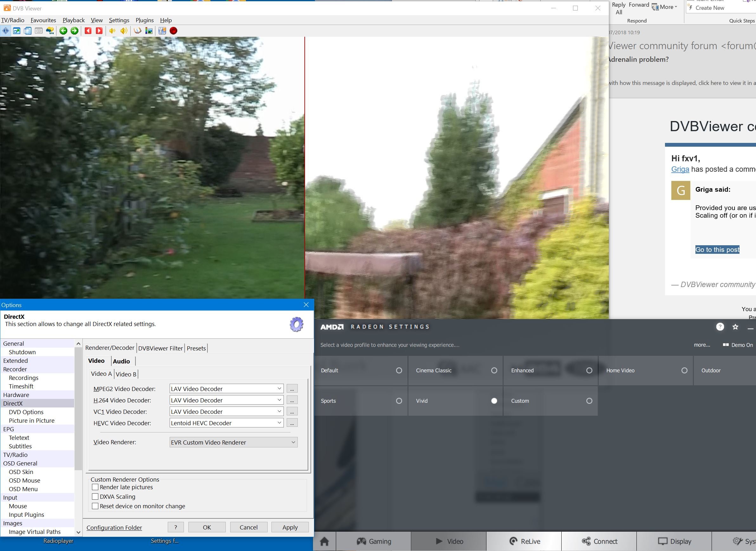Select Picture in Picture in options tree
Viewport: 756px width, 551px height.
click(x=31, y=420)
